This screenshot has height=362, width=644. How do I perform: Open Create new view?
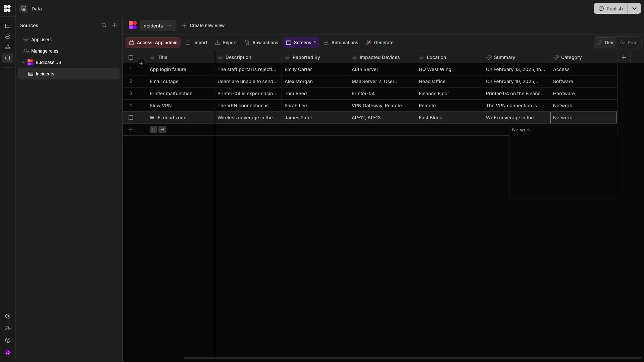(204, 25)
